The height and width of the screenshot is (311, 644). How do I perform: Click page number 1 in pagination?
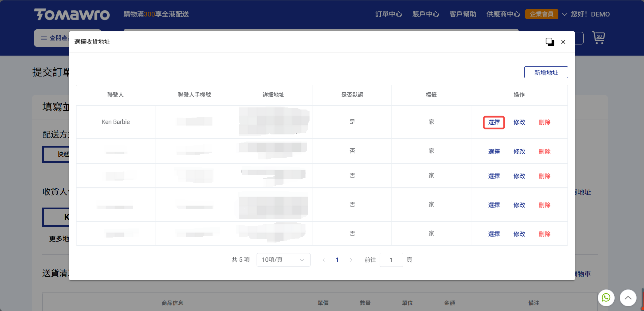(337, 260)
